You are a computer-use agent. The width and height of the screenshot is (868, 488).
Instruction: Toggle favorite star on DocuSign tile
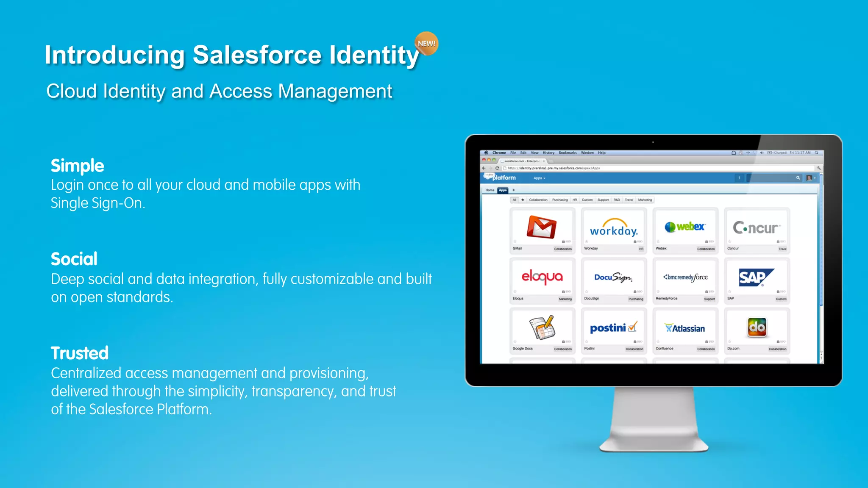coord(587,291)
